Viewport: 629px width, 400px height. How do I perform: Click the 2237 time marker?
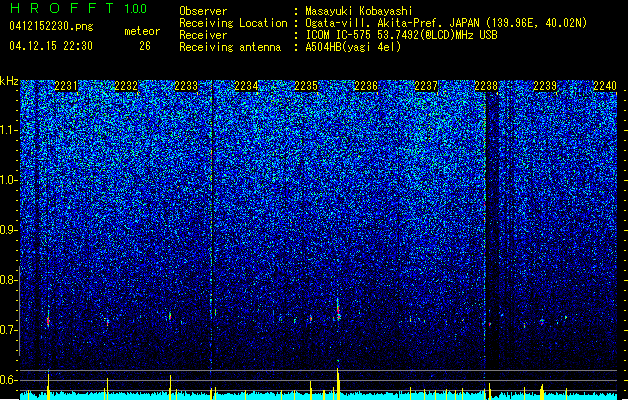tap(426, 86)
